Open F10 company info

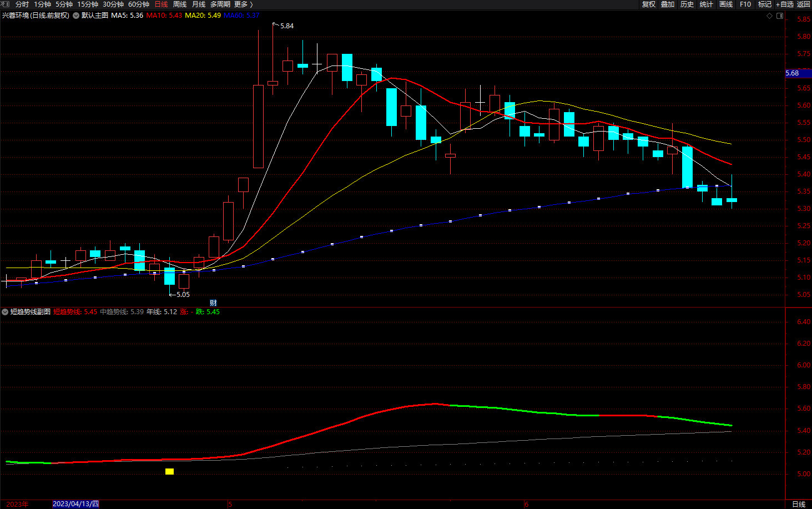(745, 4)
